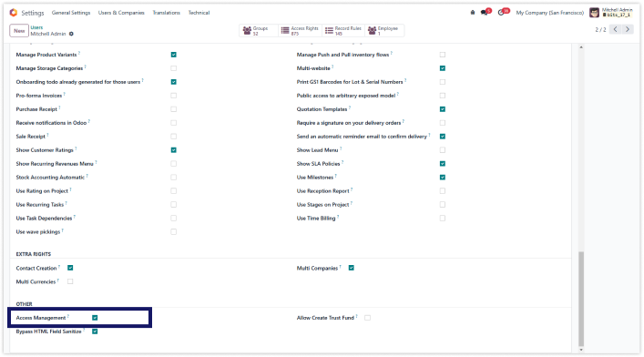644x357 pixels.
Task: Uncheck Manage Product Variants checkbox
Action: tap(174, 55)
